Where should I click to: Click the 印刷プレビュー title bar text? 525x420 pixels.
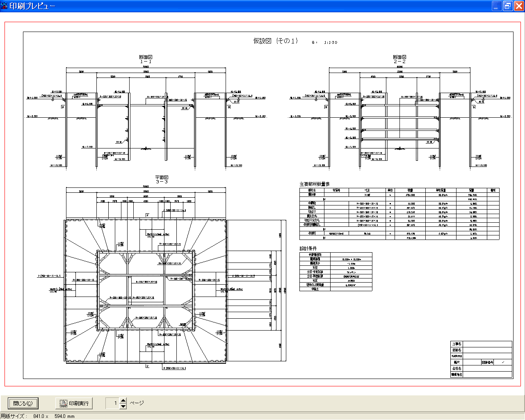[x=33, y=6]
